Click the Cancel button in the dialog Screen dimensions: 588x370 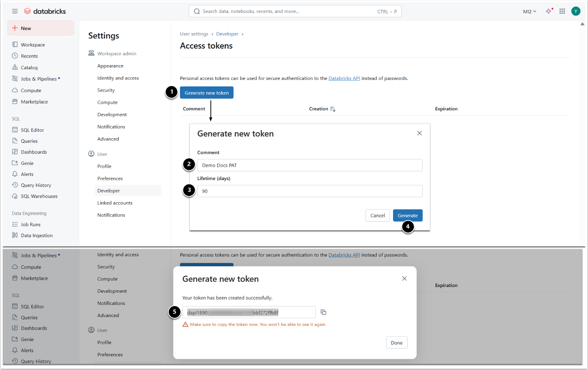tap(378, 215)
